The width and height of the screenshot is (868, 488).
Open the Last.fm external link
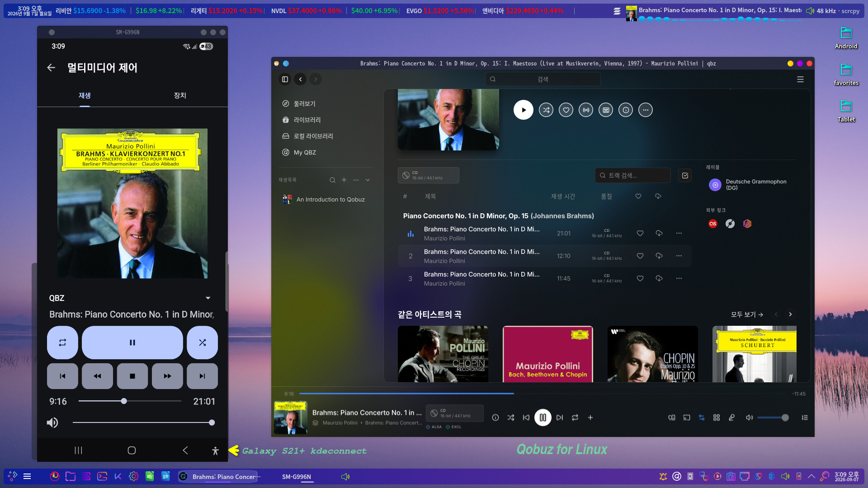713,224
